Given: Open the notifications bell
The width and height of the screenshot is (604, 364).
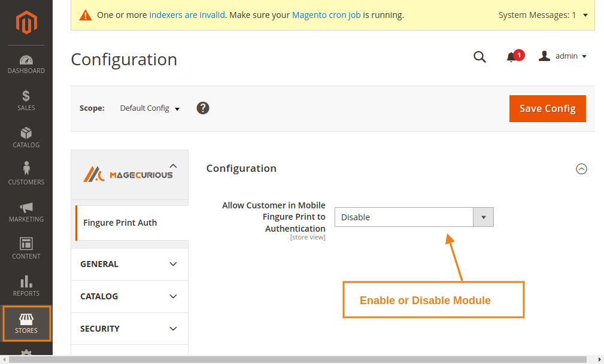Looking at the screenshot, I should pyautogui.click(x=512, y=57).
